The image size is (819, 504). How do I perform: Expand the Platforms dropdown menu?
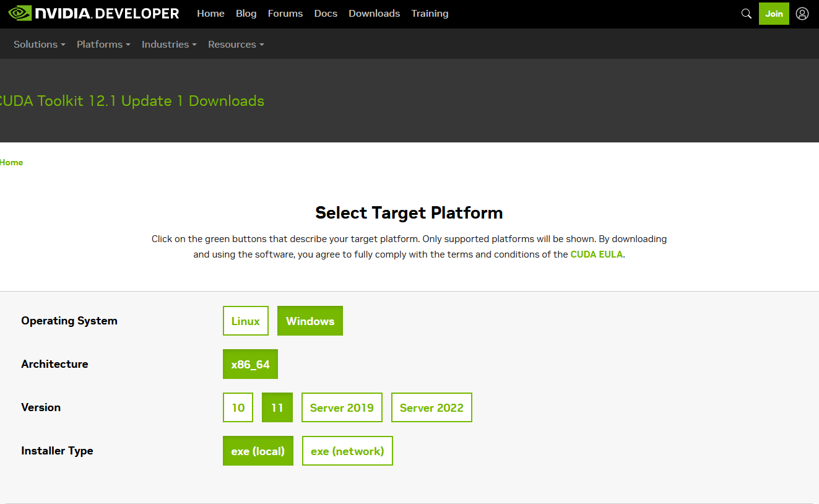(x=103, y=45)
